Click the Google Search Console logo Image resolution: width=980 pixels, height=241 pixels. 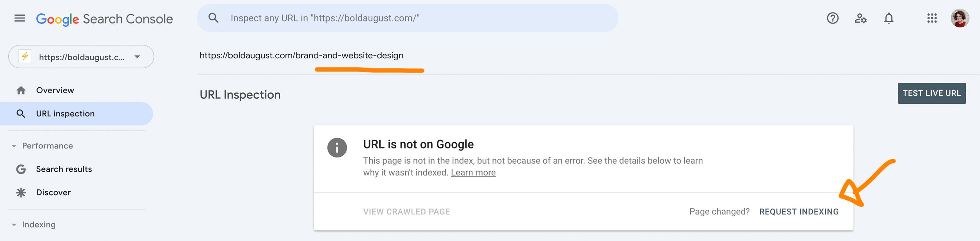point(104,19)
